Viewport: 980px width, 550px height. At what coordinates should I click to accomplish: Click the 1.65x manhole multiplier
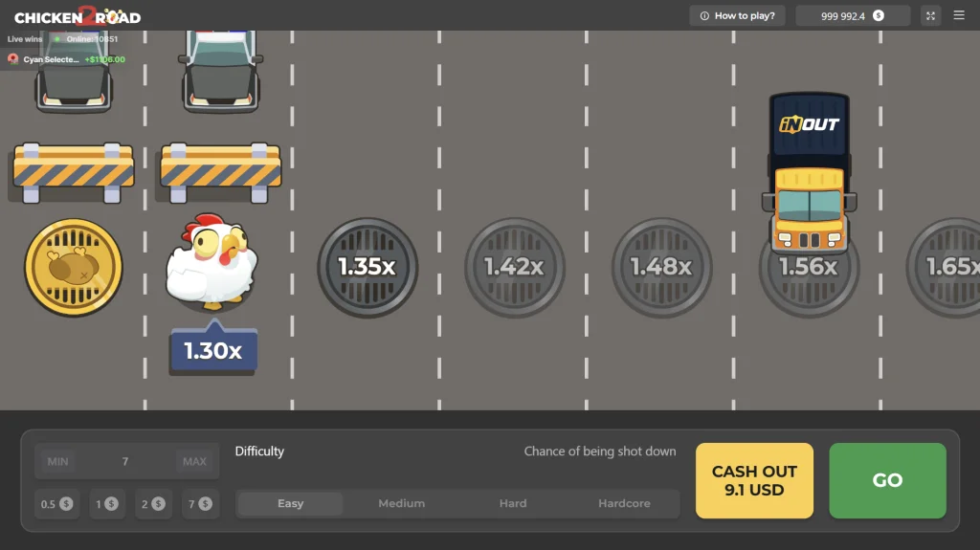click(x=944, y=268)
